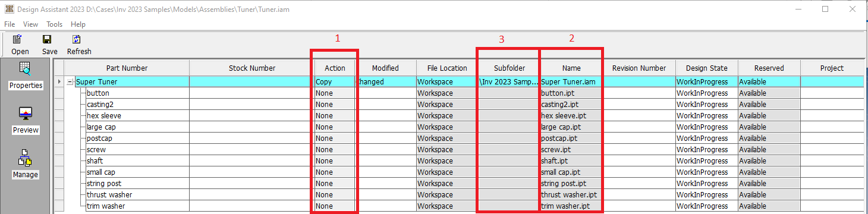Click the hex sleeve.ipt name cell
This screenshot has height=214, width=868.
572,116
